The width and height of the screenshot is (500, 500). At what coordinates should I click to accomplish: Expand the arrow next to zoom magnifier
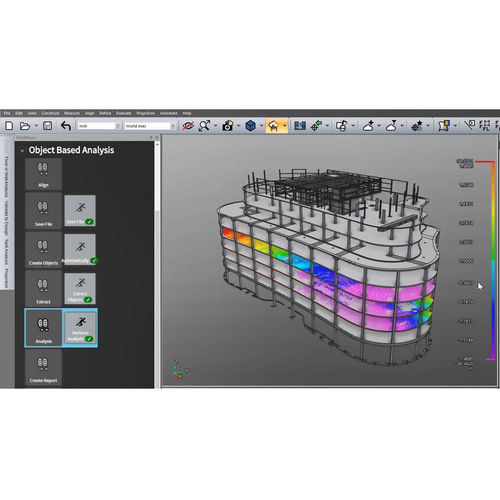(215, 126)
